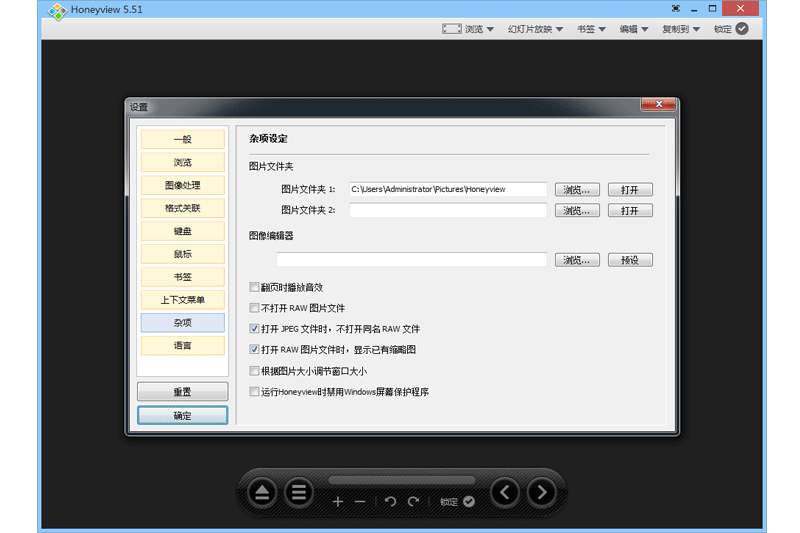
Task: Check the 不打开 RAW 图片文件 option
Action: pyautogui.click(x=254, y=308)
